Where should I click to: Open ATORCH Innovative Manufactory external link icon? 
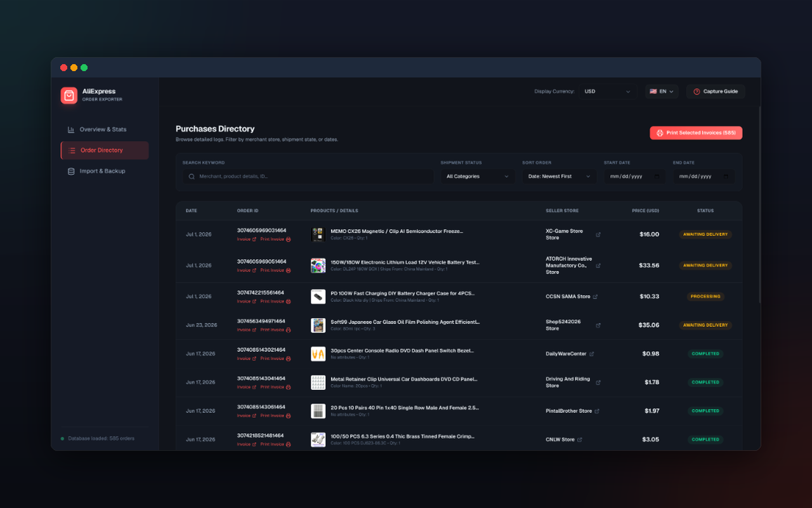click(598, 265)
